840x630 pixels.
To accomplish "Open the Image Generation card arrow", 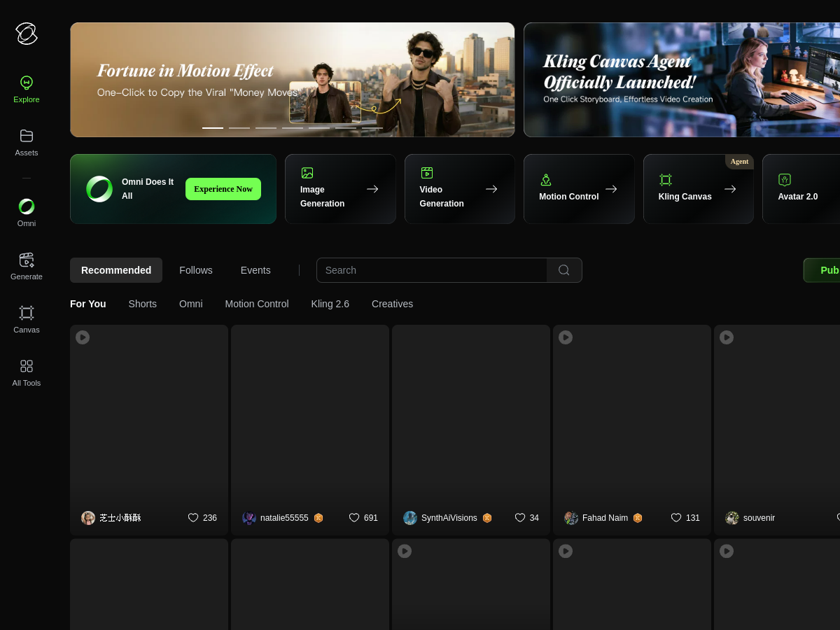I will point(372,189).
